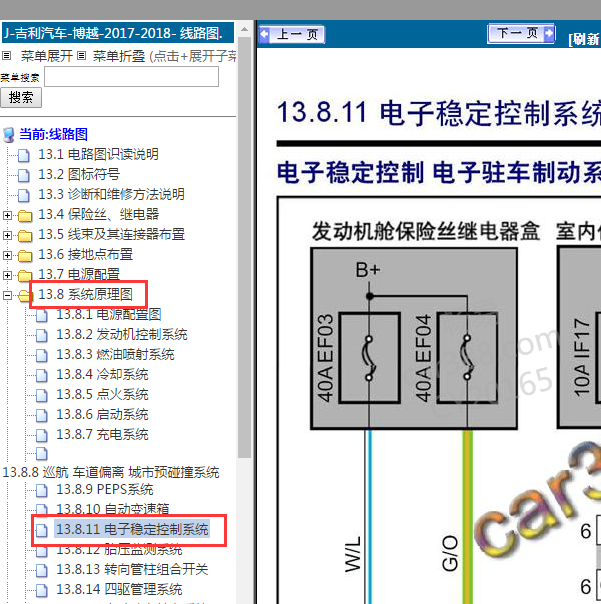Focus the 菜单搜索 input field

pos(131,77)
